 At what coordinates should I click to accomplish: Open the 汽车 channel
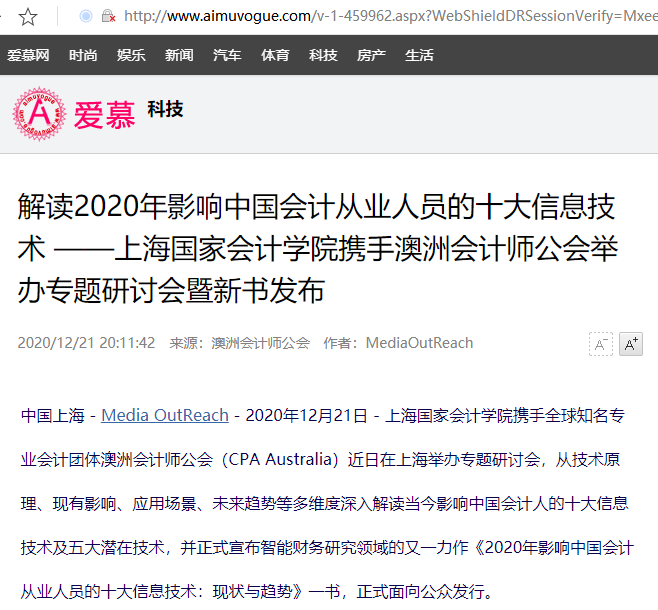coord(227,55)
